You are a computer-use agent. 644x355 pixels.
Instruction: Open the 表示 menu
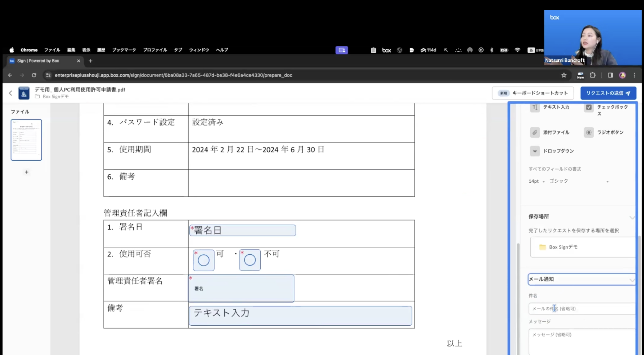click(86, 50)
